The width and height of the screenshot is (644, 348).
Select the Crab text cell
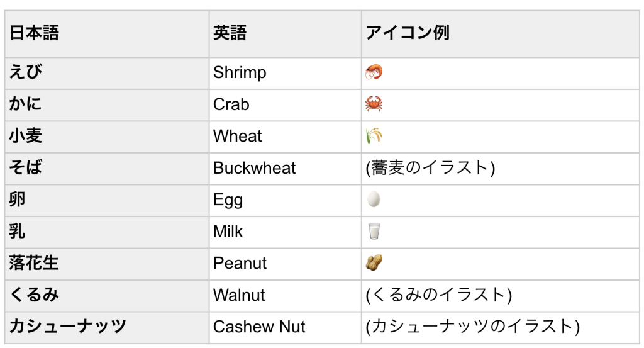click(x=285, y=104)
